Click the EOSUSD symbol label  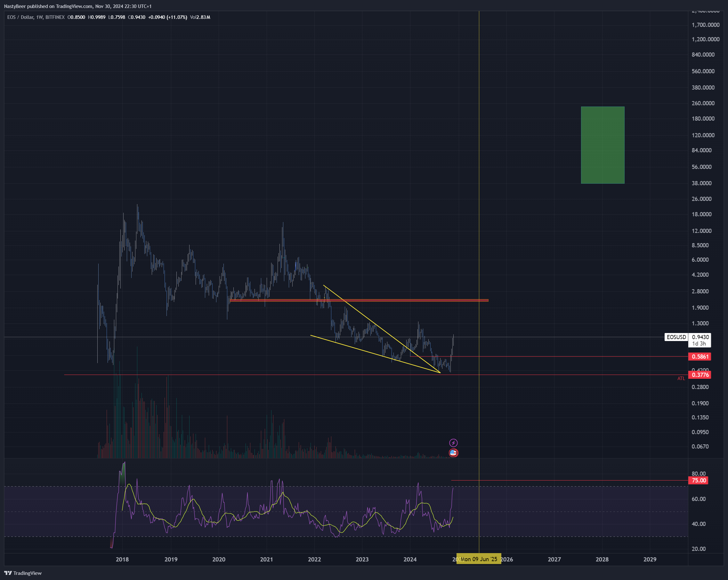(x=676, y=337)
